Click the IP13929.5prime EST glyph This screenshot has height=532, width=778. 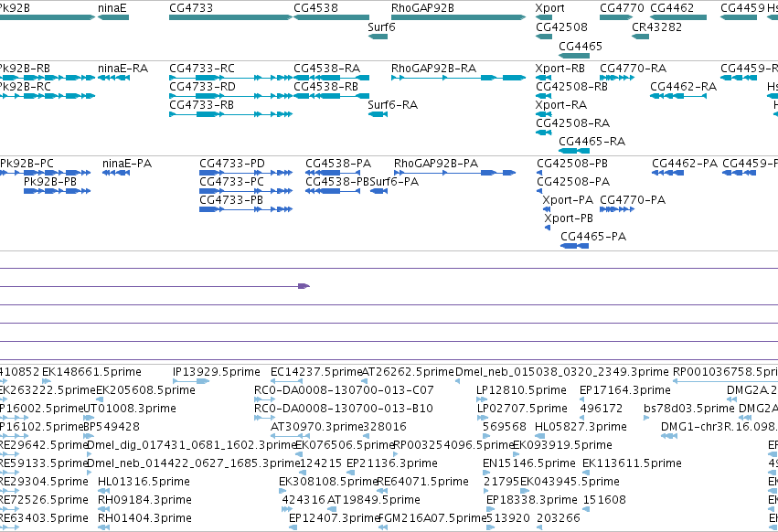(x=191, y=381)
